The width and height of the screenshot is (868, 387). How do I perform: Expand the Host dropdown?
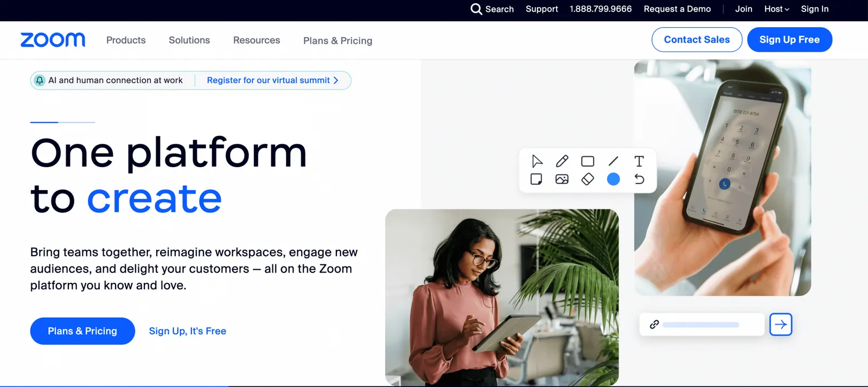click(776, 9)
